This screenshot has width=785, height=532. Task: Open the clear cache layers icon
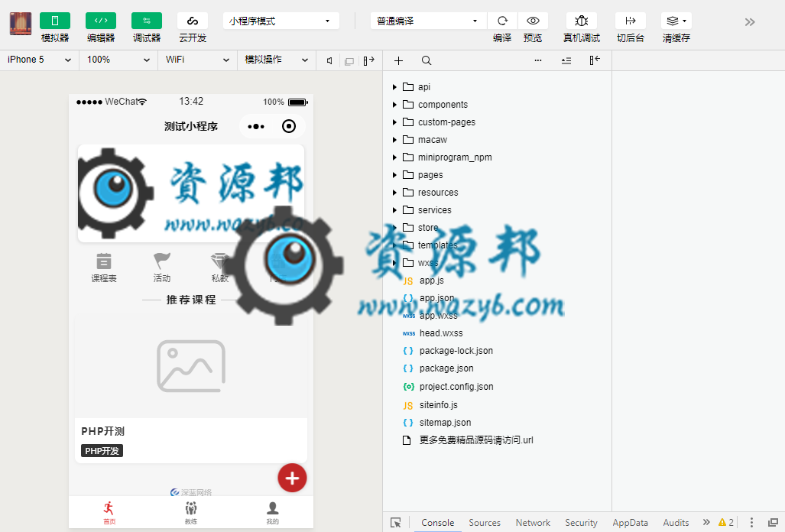point(676,21)
